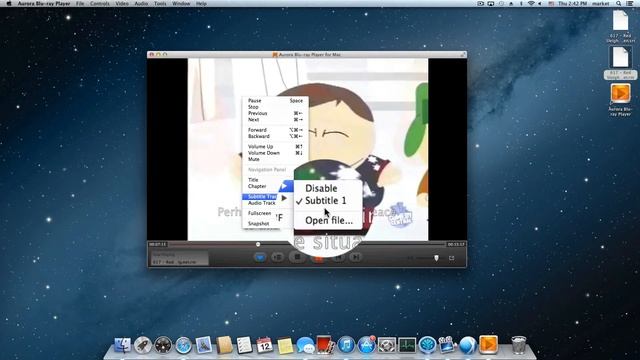Open Launchpad rocket icon in dock
Screen dimensions: 640x360
(x=143, y=345)
